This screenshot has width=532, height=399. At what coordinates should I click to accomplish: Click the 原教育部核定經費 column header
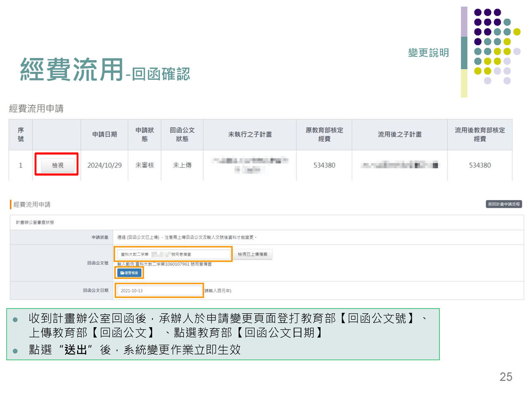pyautogui.click(x=324, y=135)
